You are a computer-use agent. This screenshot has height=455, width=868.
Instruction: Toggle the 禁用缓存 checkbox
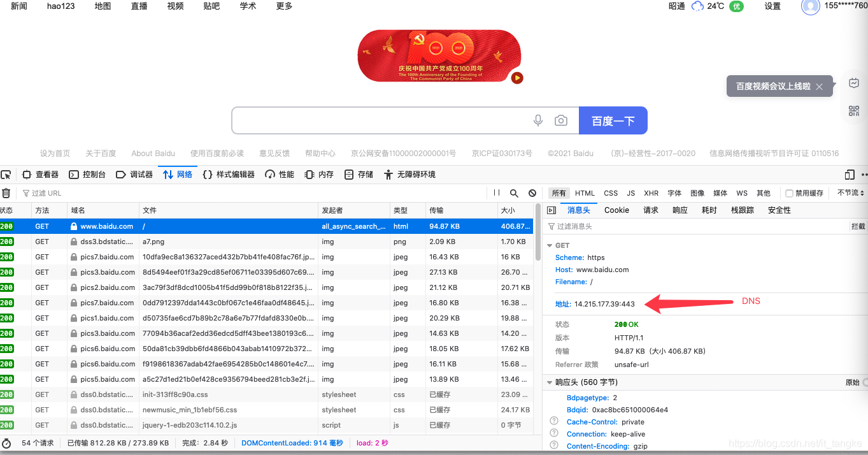tap(789, 193)
